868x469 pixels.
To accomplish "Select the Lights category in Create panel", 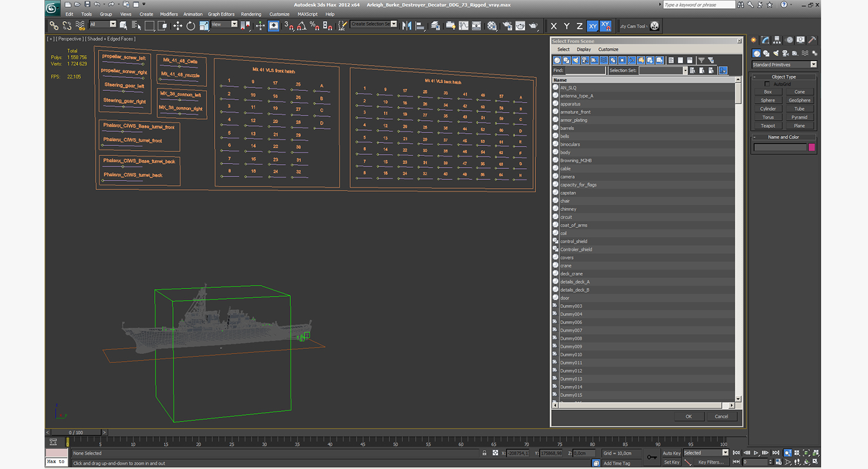I will pyautogui.click(x=775, y=53).
